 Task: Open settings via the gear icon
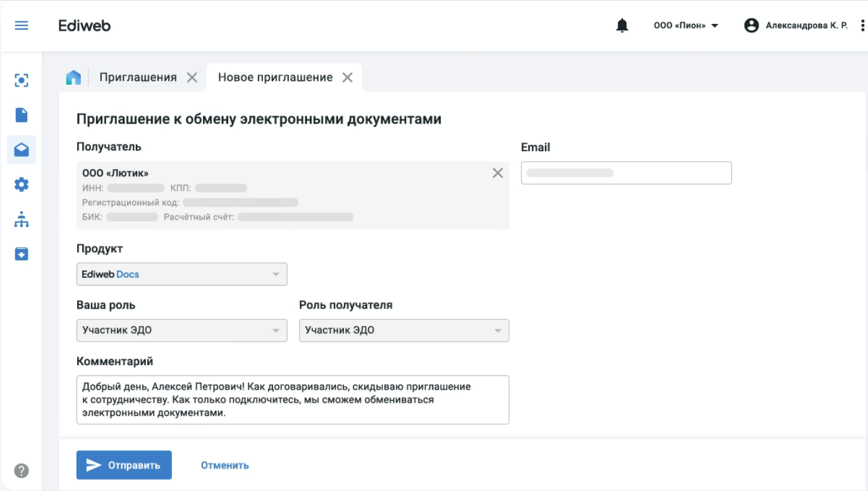[x=21, y=185]
